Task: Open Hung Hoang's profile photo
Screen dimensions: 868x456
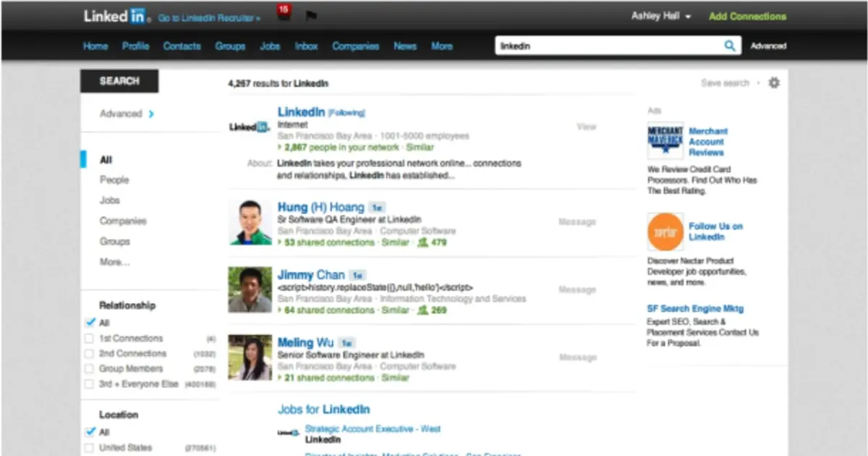Action: coord(250,222)
